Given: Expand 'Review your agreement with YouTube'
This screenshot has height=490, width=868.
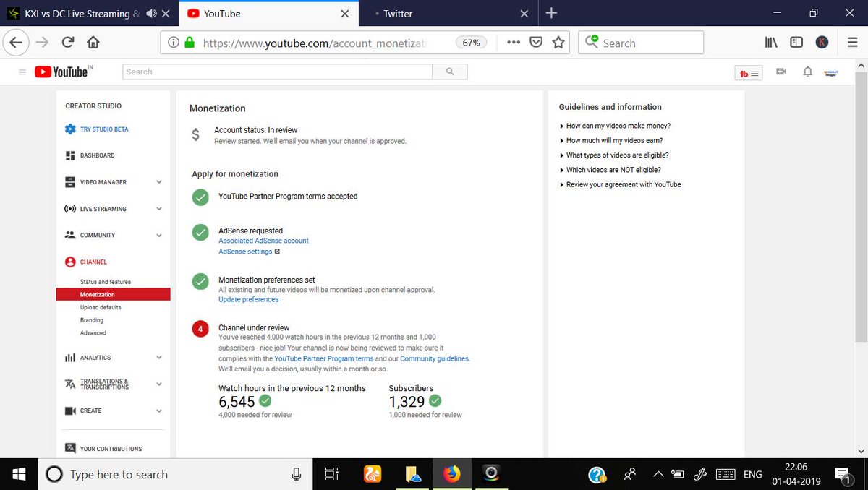Looking at the screenshot, I should click(621, 184).
